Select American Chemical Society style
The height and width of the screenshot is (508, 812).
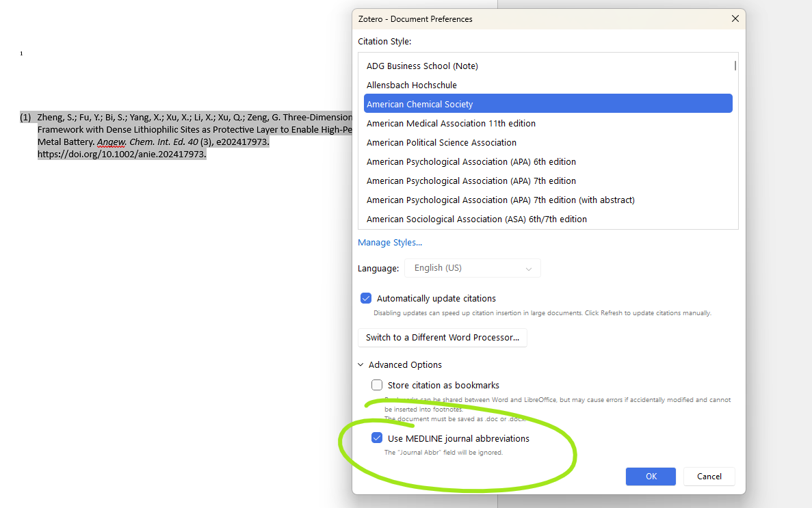click(x=548, y=104)
